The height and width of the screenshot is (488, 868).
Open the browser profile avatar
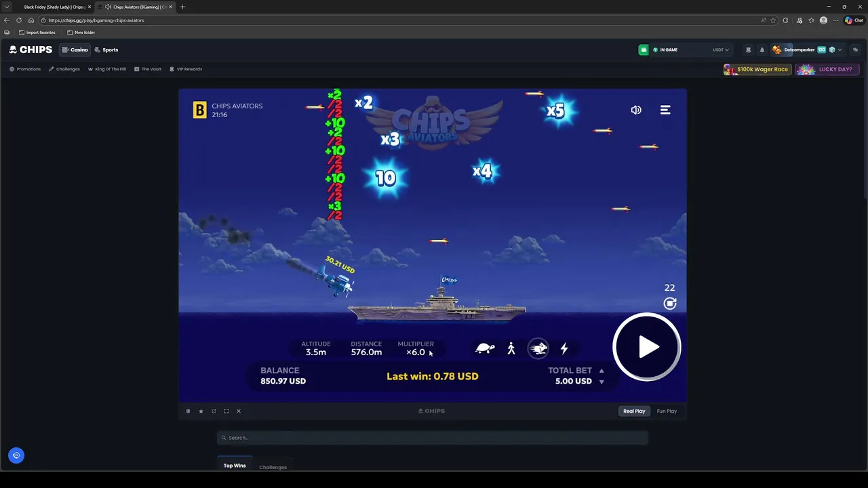823,20
